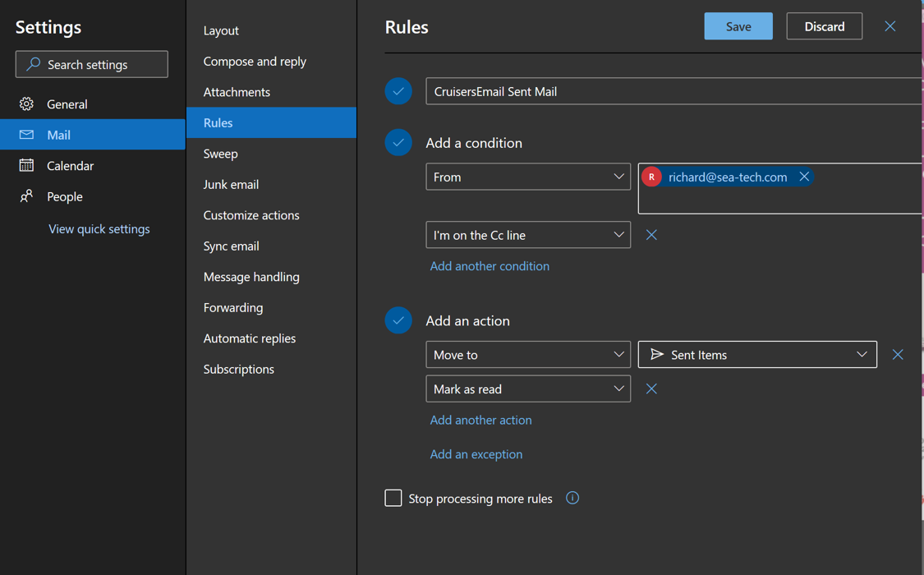
Task: Delete the 'Move to' action
Action: tap(898, 355)
